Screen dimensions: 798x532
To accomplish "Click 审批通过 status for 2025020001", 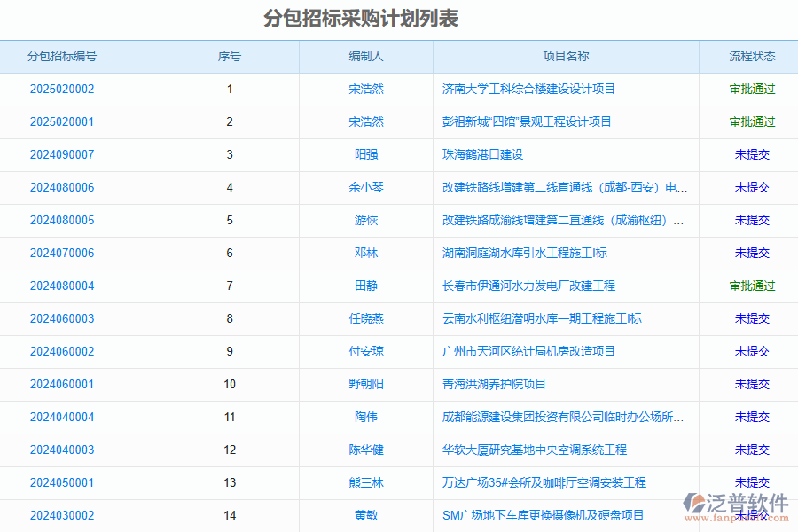I will click(x=752, y=121).
